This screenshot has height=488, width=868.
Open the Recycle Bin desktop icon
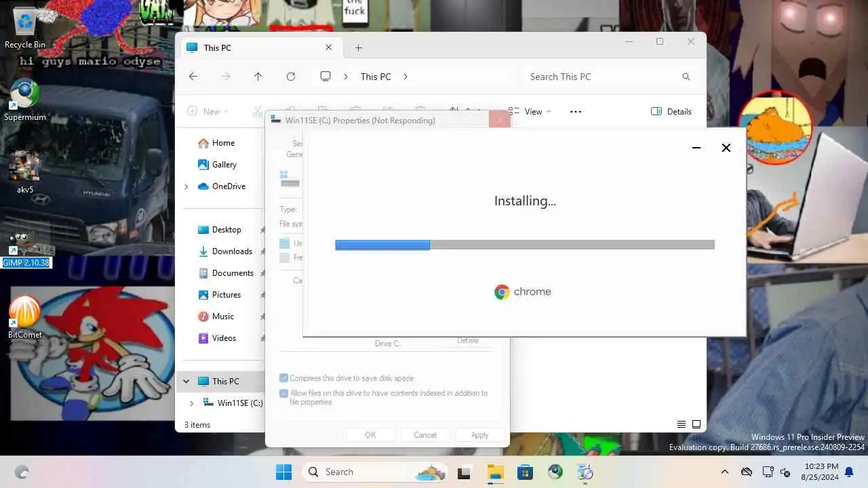click(x=24, y=27)
